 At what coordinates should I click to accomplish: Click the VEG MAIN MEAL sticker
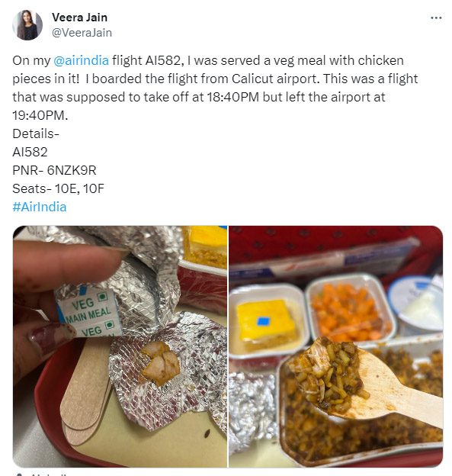[88, 313]
